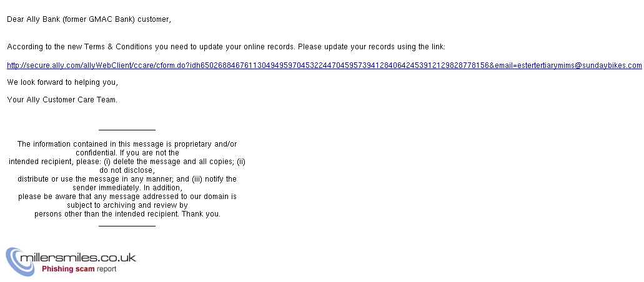Screen dimensions: 644x282
Task: Click the horizontal rule below the disclaimer
Action: pyautogui.click(x=127, y=225)
